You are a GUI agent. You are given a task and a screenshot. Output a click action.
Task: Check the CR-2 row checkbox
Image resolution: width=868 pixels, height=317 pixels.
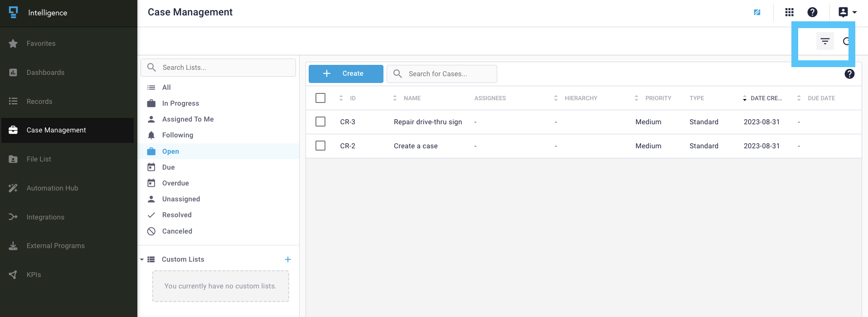coord(320,146)
